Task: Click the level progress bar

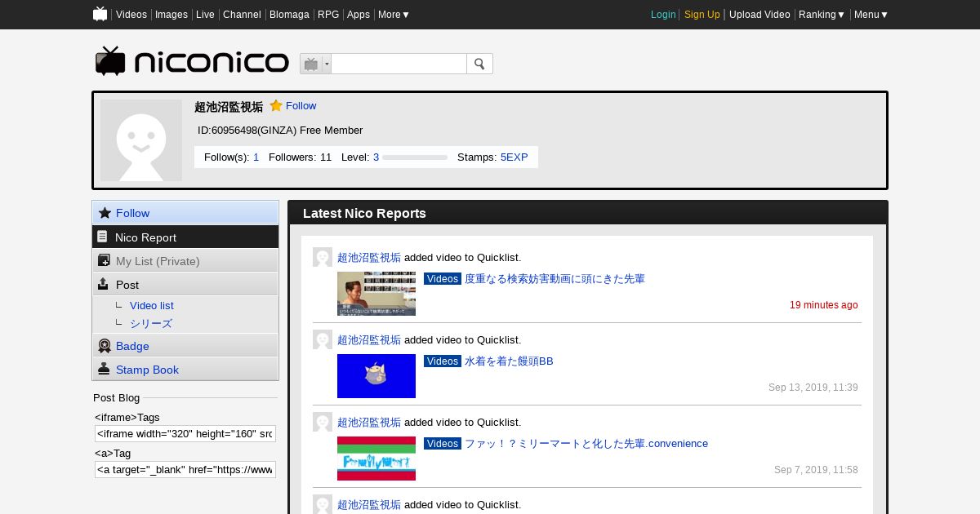Action: tap(415, 157)
